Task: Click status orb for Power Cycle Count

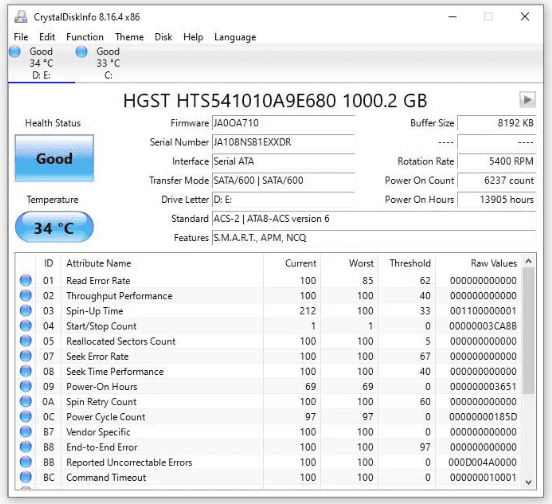Action: pyautogui.click(x=26, y=417)
